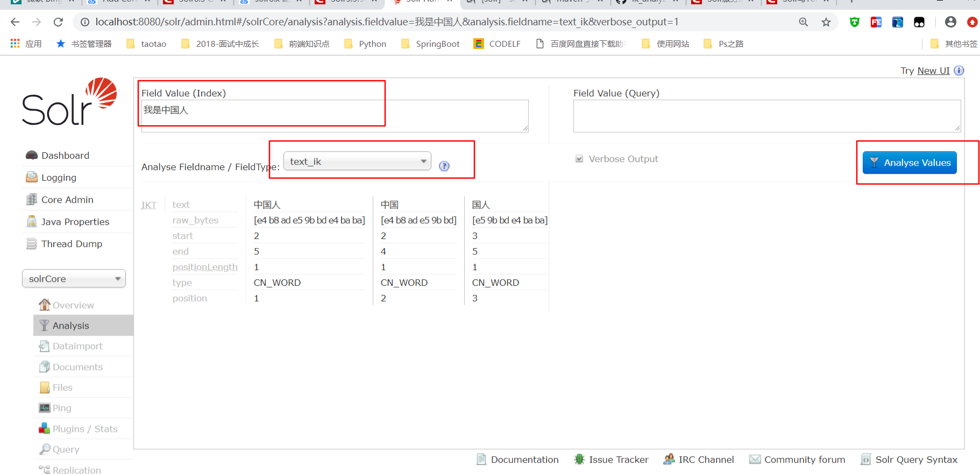The image size is (980, 474).
Task: Open the Issue Tracker link
Action: [619, 459]
